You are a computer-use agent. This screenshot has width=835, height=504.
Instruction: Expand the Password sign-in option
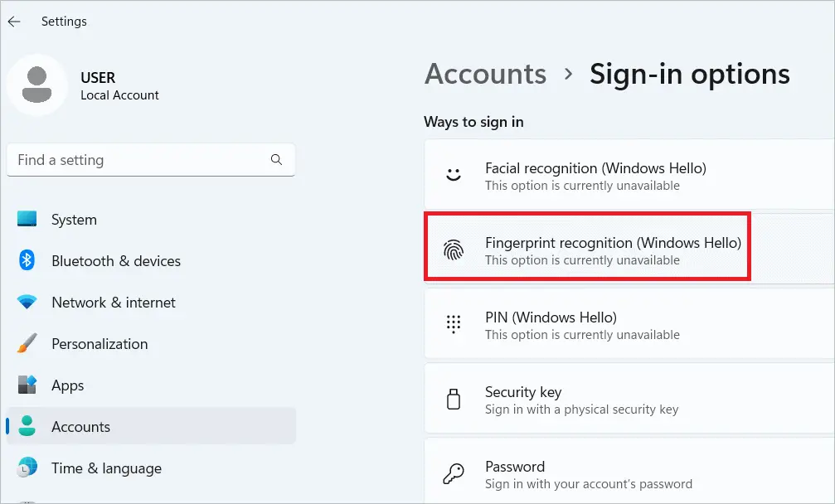point(629,471)
